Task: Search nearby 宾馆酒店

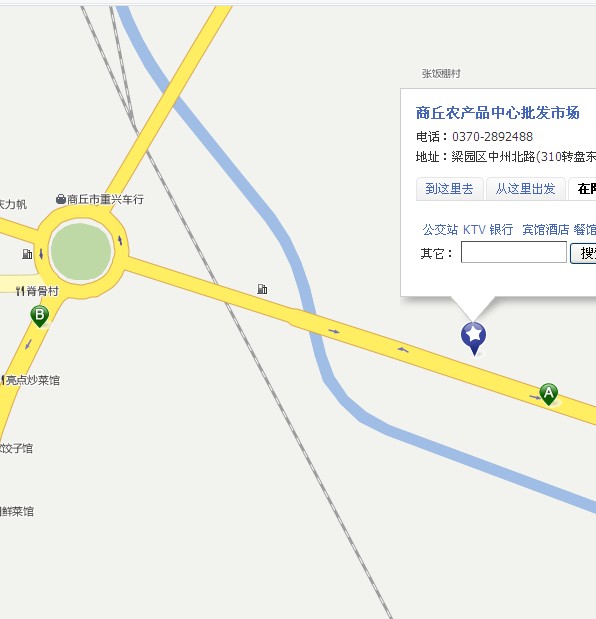Action: point(545,229)
